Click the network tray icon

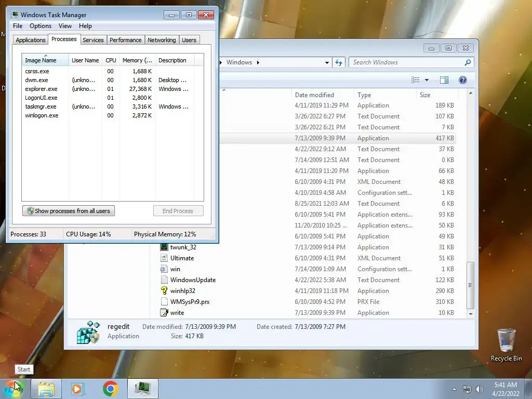(x=467, y=389)
